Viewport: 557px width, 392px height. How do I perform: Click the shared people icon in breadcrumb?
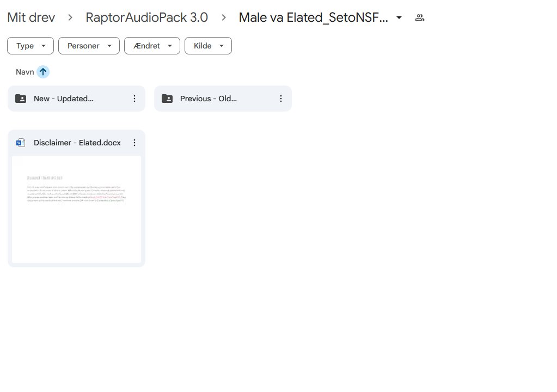click(x=420, y=17)
